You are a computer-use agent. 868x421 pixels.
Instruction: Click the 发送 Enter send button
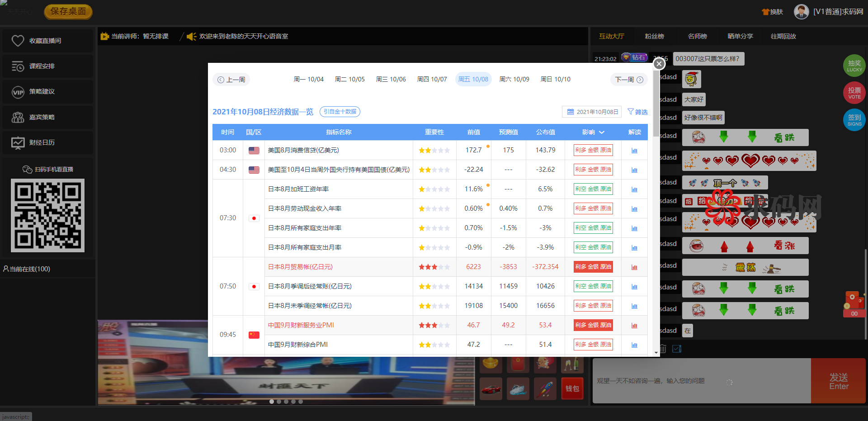[x=838, y=381]
